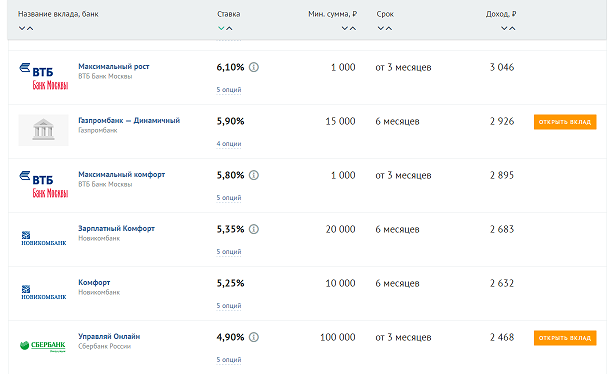
Task: Open deposit for Газпромбанк – Динамичный
Action: (565, 122)
